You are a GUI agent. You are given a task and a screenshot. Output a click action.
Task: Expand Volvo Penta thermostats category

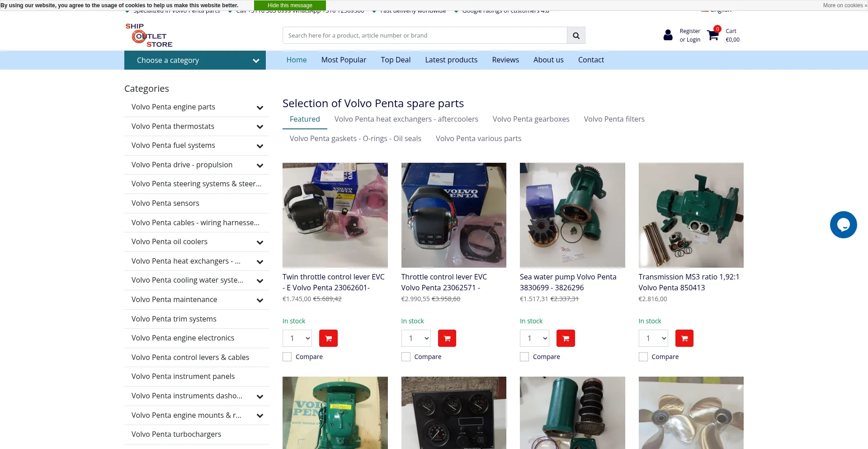[x=260, y=127]
